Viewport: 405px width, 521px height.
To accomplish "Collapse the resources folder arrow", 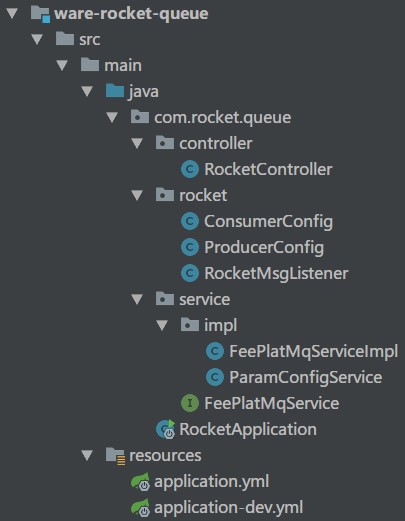I will (x=87, y=455).
